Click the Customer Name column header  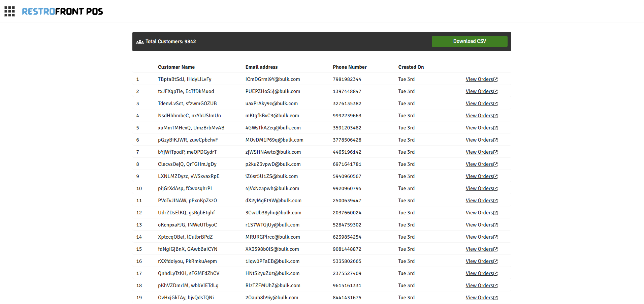pyautogui.click(x=176, y=67)
